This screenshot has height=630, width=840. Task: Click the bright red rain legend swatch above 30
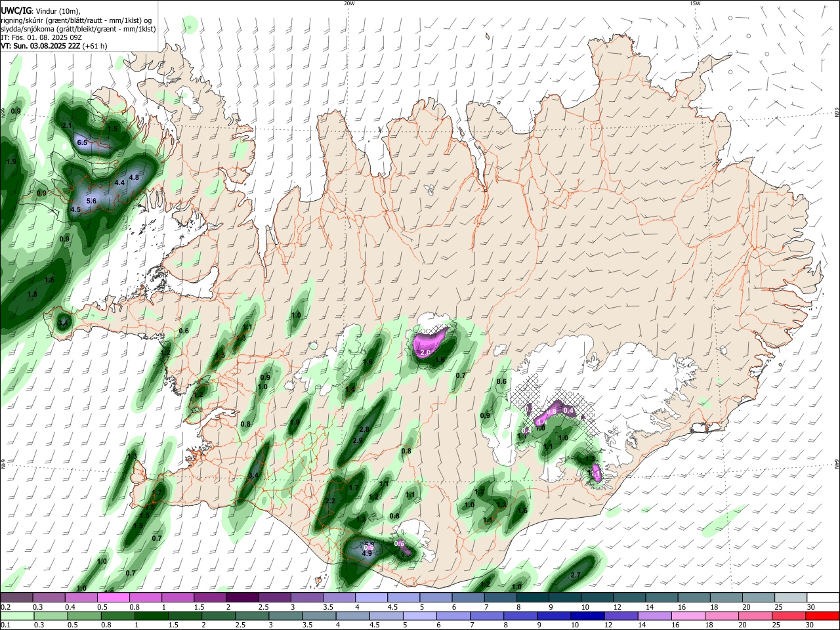pyautogui.click(x=822, y=616)
